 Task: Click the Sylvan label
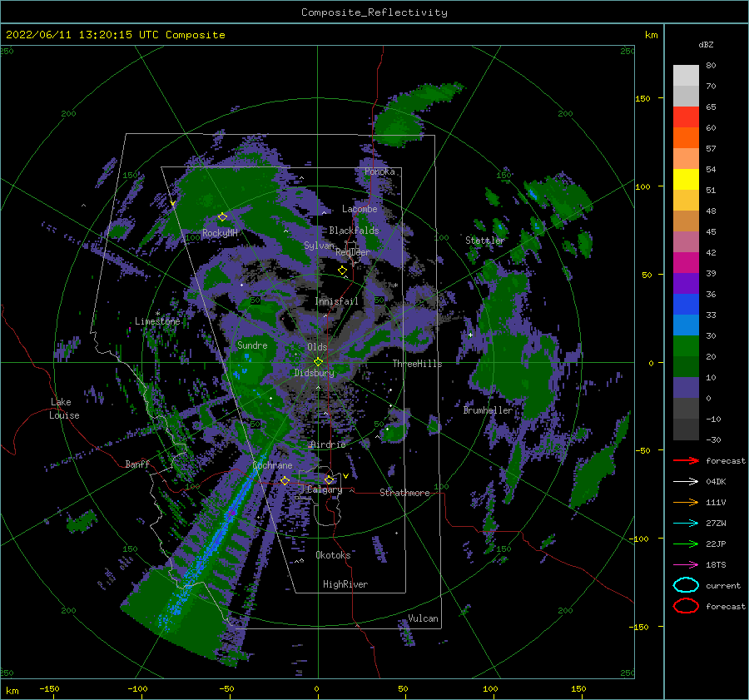pos(319,246)
